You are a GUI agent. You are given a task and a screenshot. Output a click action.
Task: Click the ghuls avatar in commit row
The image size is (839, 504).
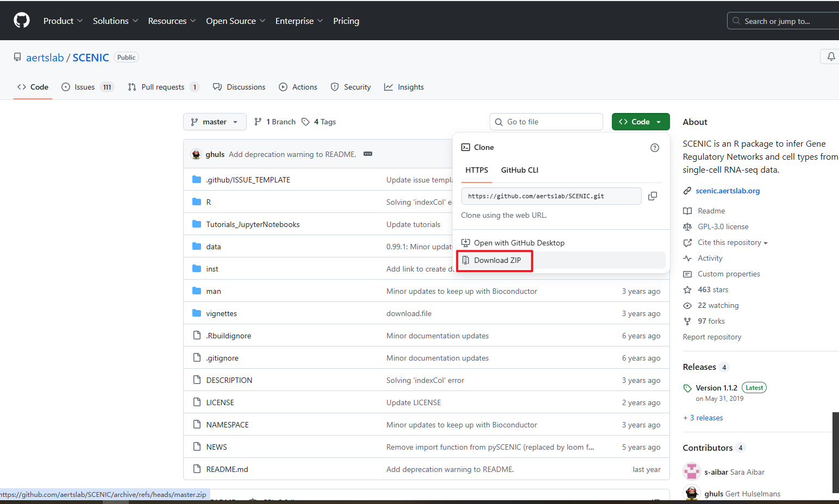(x=196, y=154)
